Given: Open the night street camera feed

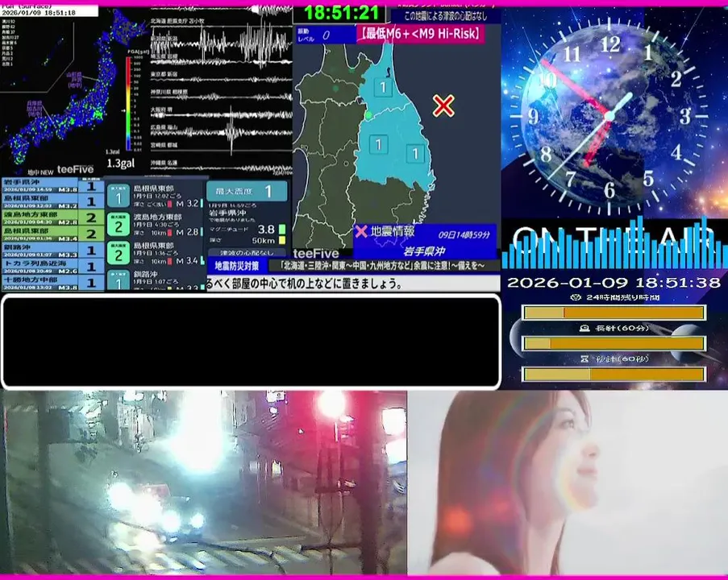Looking at the screenshot, I should click(203, 482).
